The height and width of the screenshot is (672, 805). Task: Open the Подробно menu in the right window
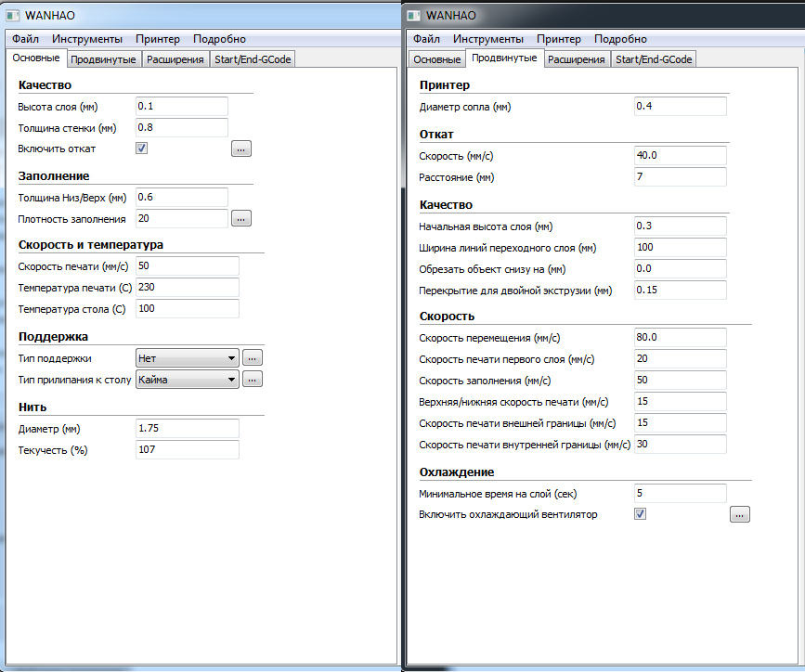pos(620,39)
